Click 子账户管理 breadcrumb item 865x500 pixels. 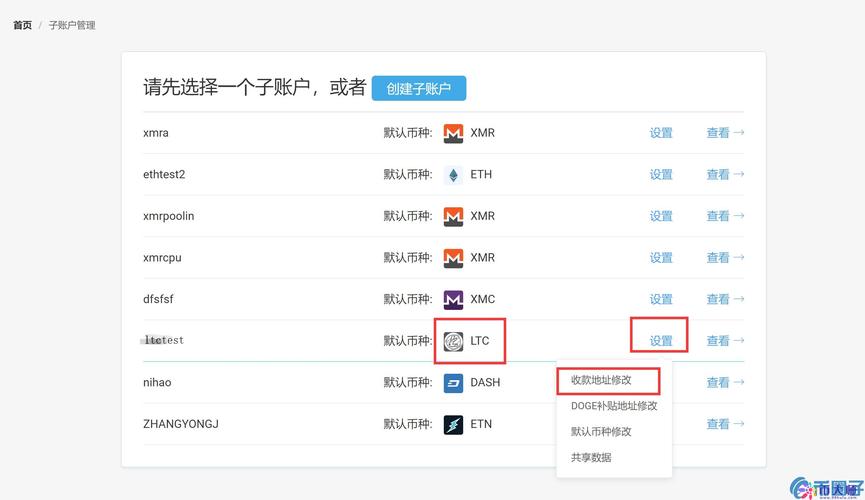pyautogui.click(x=72, y=25)
